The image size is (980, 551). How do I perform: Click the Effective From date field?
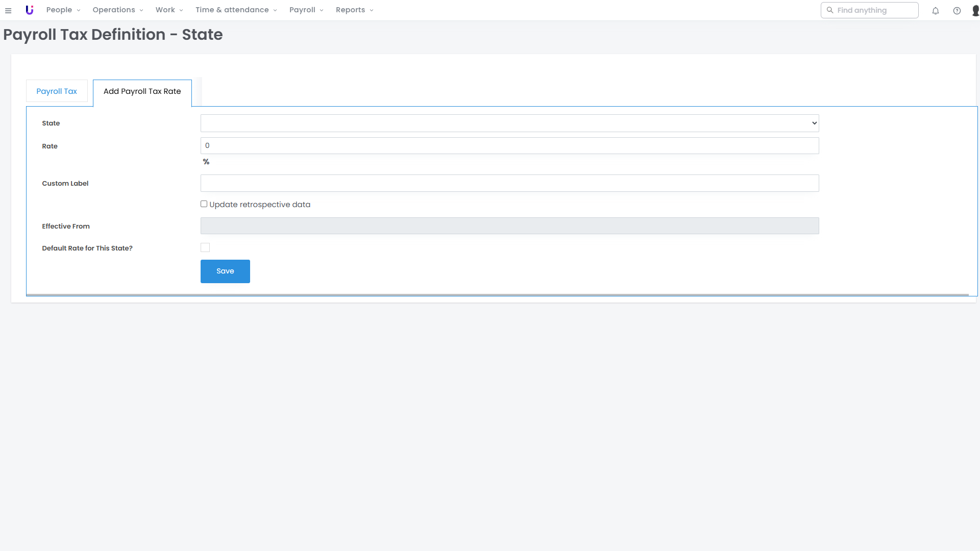[x=509, y=226]
